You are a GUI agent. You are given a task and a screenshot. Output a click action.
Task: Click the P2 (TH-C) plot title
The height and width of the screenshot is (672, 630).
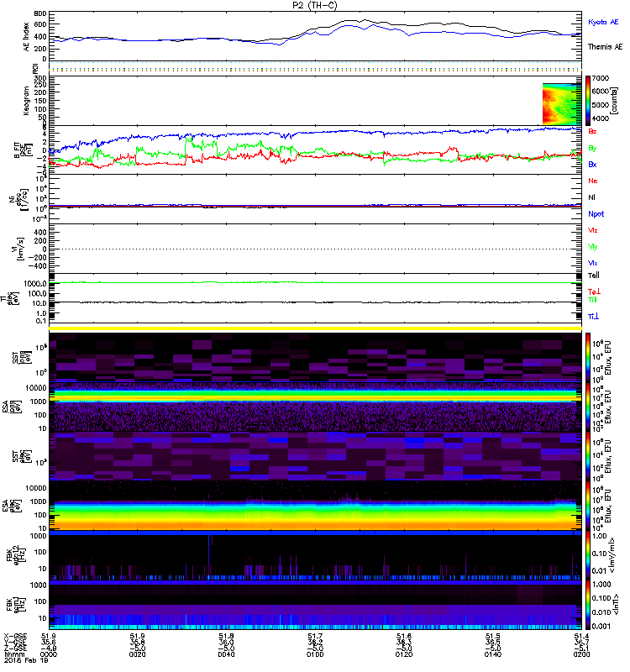click(315, 5)
